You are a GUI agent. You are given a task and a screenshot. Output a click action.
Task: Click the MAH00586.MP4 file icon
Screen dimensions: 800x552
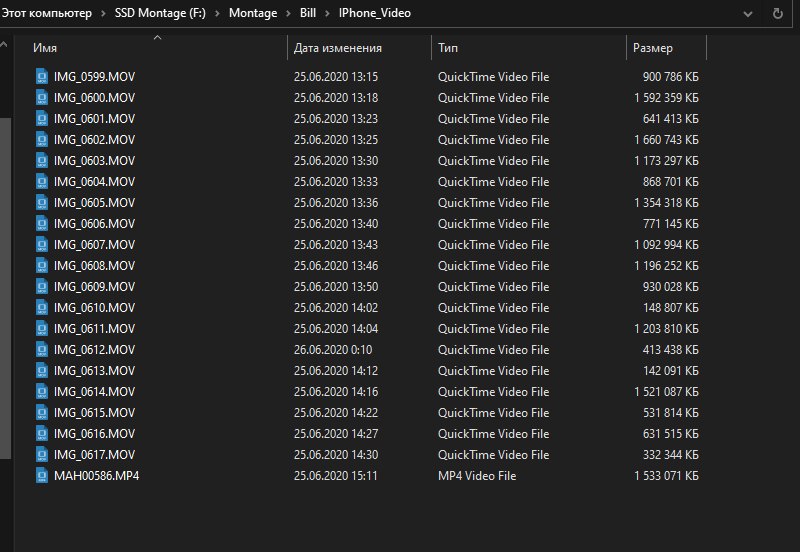(x=42, y=475)
